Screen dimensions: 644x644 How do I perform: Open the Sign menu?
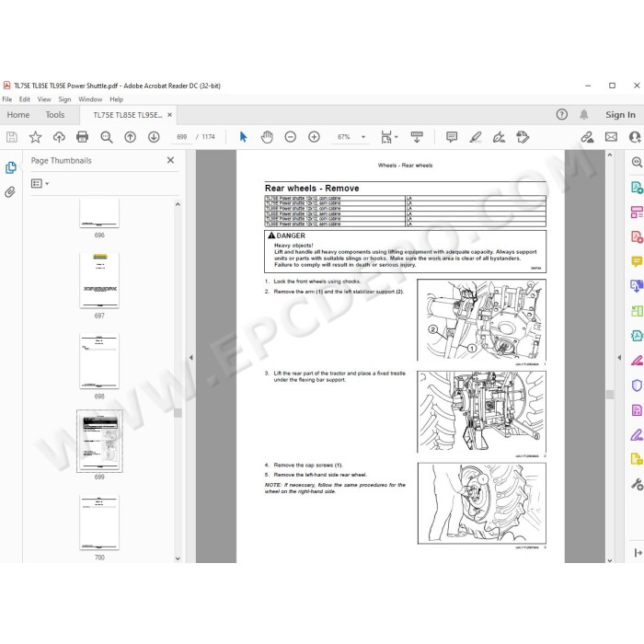click(64, 99)
